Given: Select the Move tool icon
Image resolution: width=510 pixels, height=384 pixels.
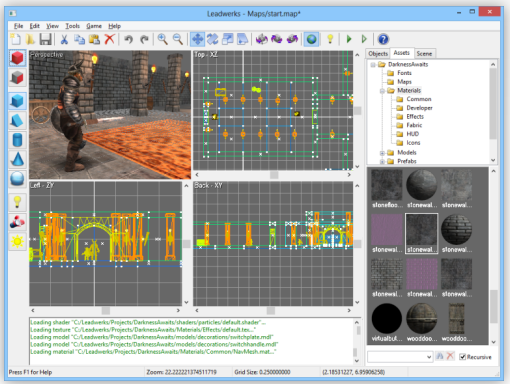Looking at the screenshot, I should [197, 39].
